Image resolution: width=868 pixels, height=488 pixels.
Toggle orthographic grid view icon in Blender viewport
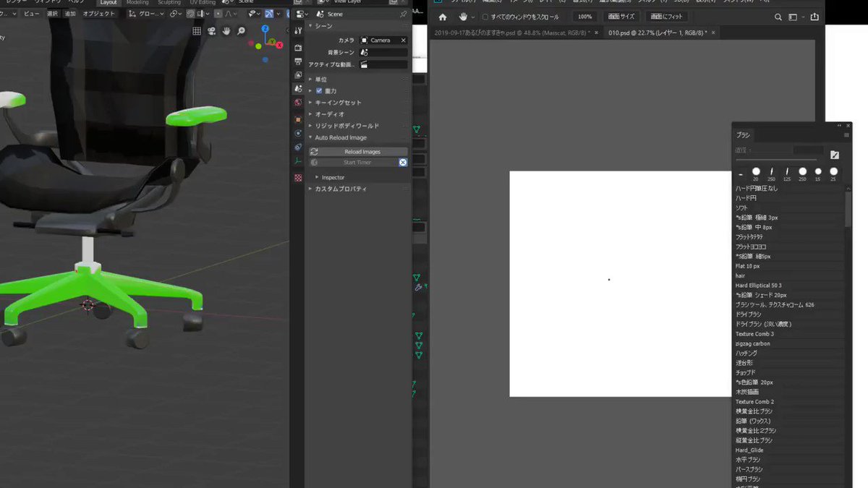click(x=197, y=31)
